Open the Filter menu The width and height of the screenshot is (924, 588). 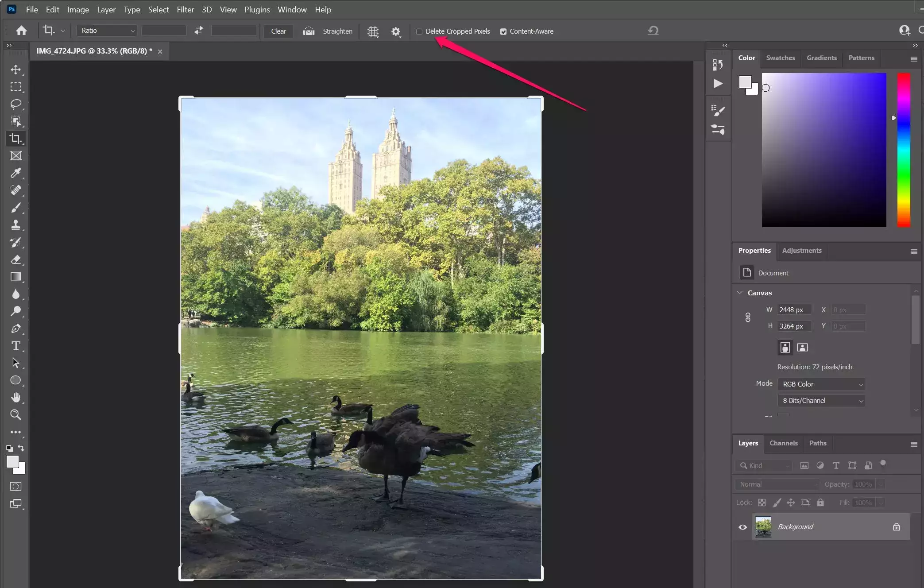(185, 9)
